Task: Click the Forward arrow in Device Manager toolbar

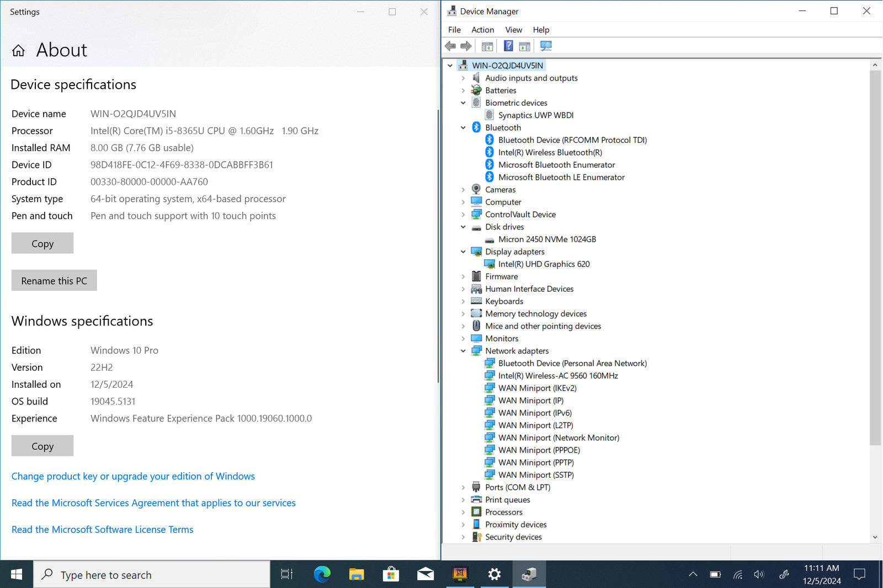Action: (466, 46)
